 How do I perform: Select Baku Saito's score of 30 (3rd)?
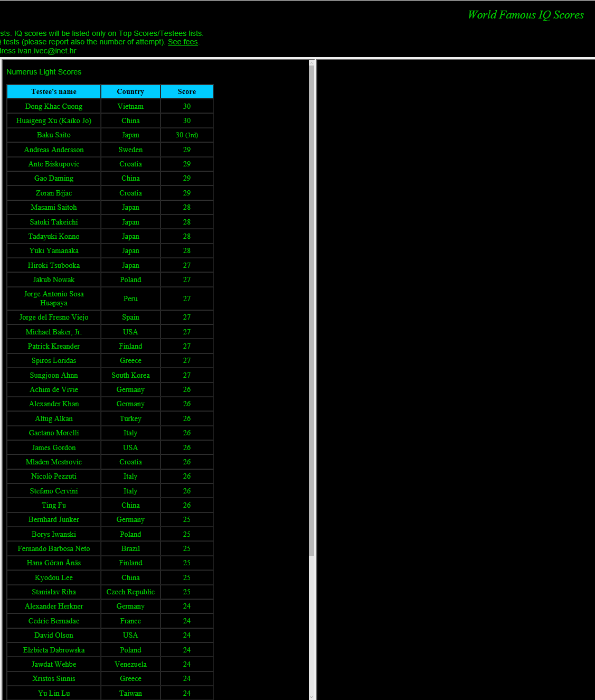coord(187,135)
